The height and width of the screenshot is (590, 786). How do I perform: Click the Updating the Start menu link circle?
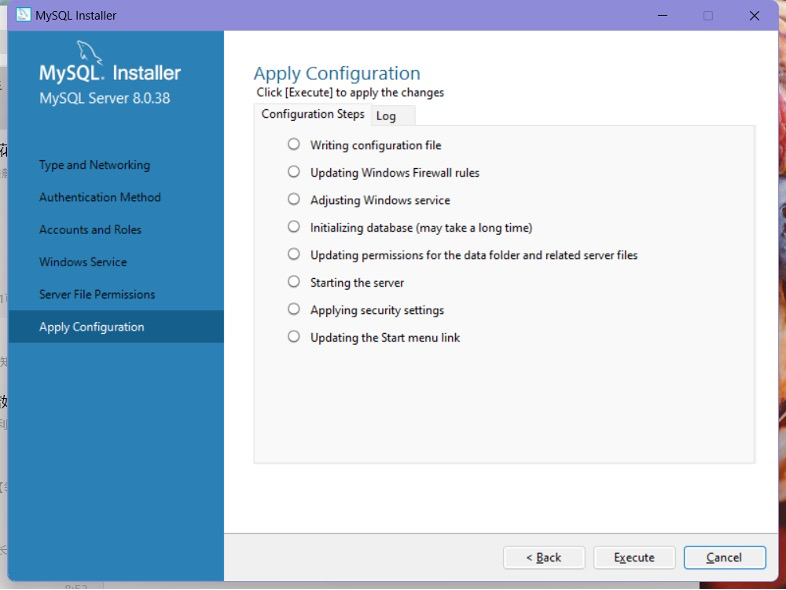click(294, 337)
